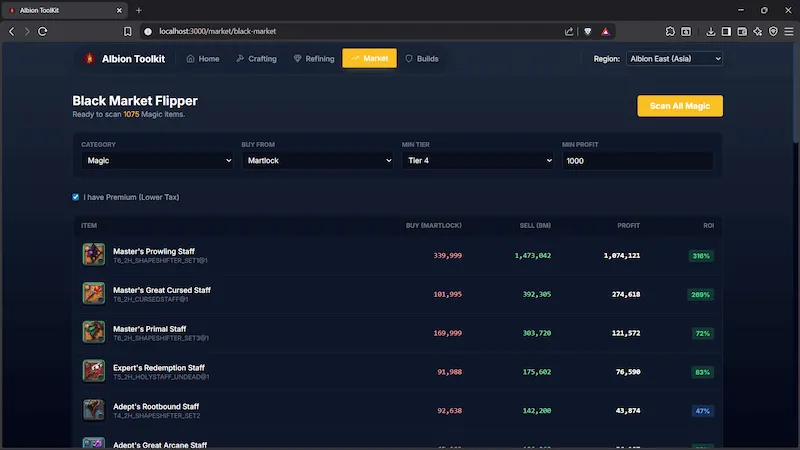The image size is (800, 450).
Task: Click the SELL (BM) column header
Action: tap(535, 226)
